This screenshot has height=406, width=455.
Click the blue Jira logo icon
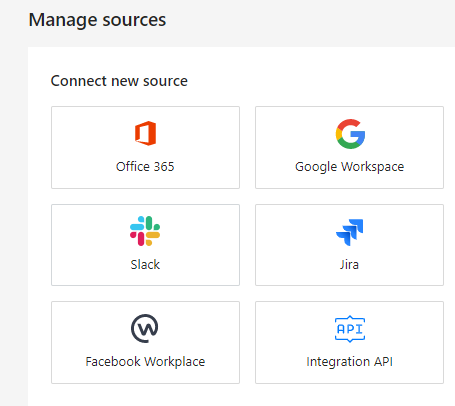349,232
